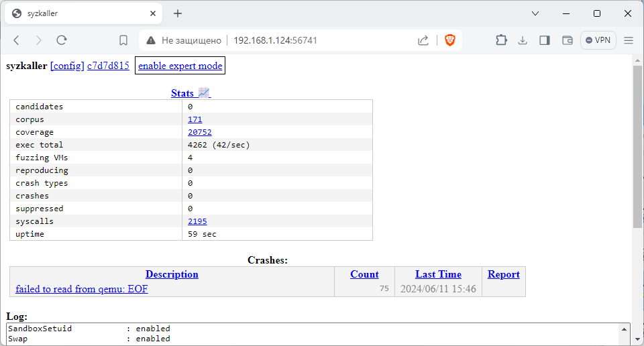
Task: Minimize the browser window
Action: pos(566,13)
